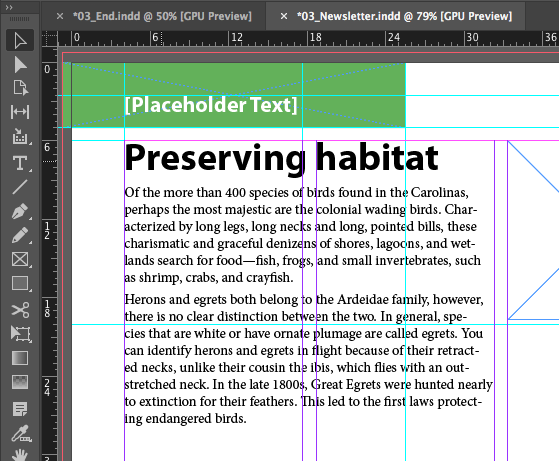Expand the toolbar with double-arrow chevron

point(9,7)
